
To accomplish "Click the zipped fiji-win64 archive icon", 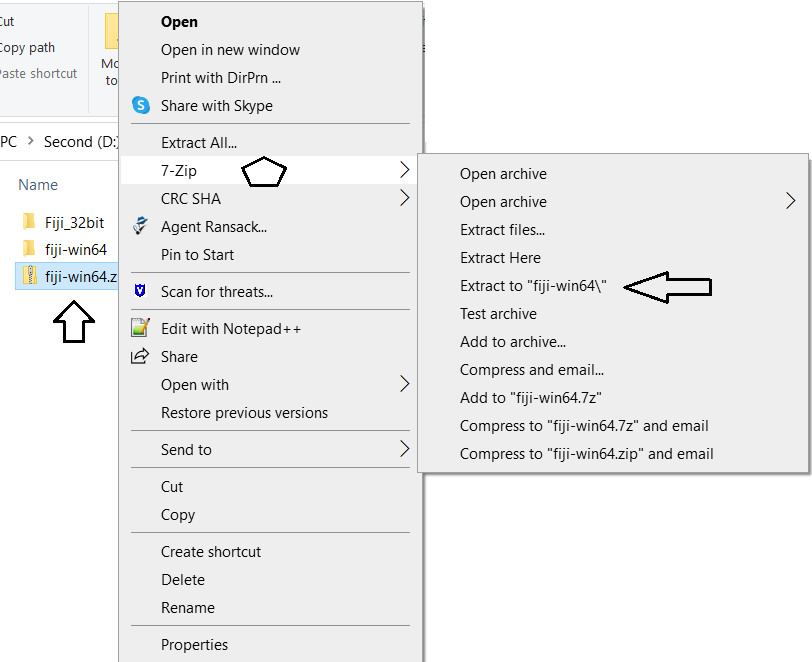I will [x=30, y=275].
